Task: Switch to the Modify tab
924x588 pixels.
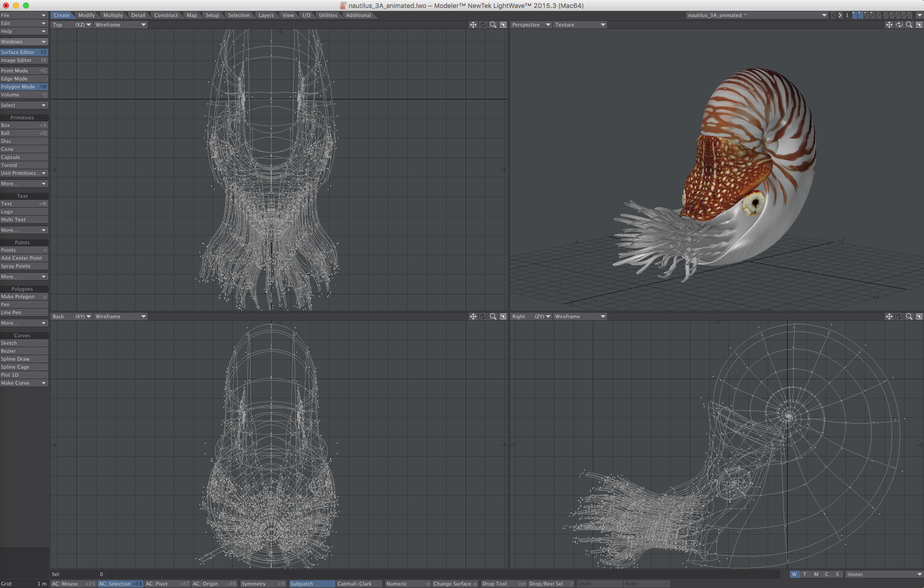Action: tap(86, 15)
